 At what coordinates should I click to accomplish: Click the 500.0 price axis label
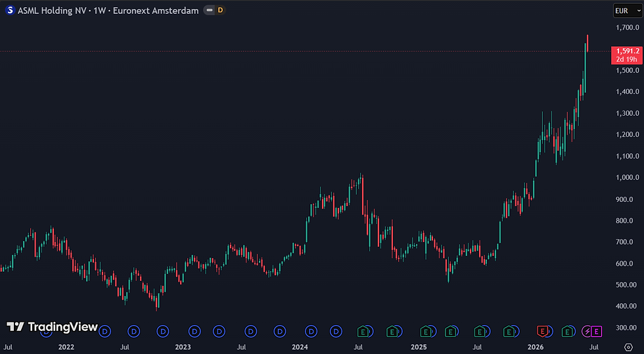click(627, 285)
